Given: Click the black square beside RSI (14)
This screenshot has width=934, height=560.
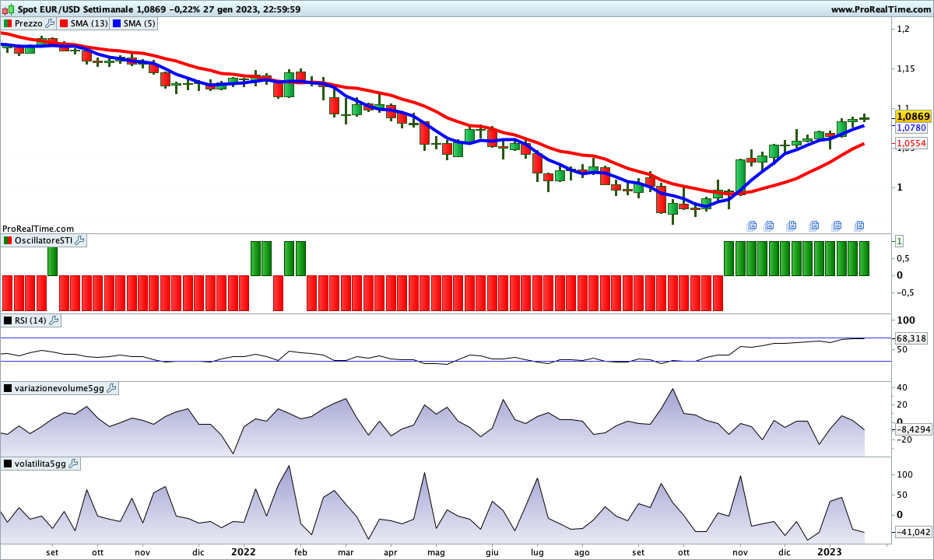Looking at the screenshot, I should tap(8, 320).
